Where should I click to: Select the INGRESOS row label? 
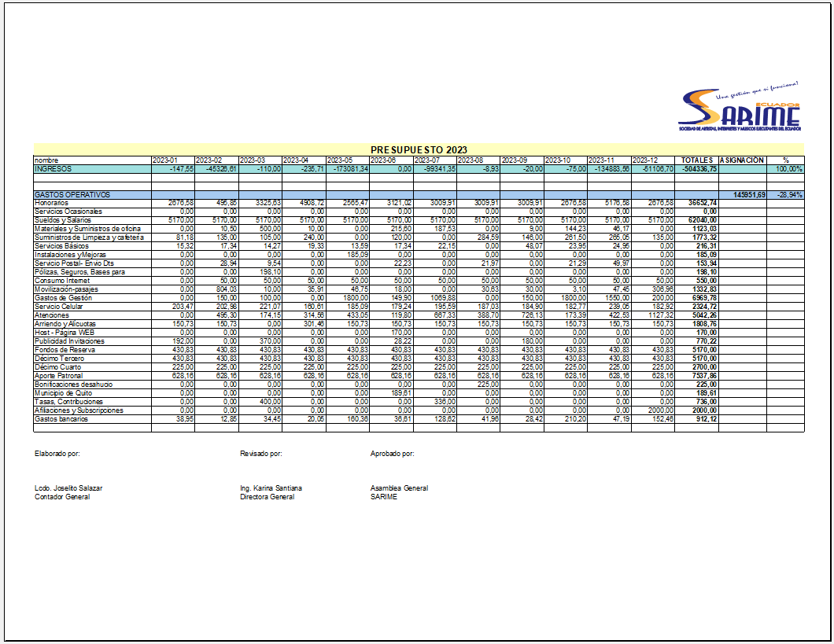pyautogui.click(x=53, y=169)
